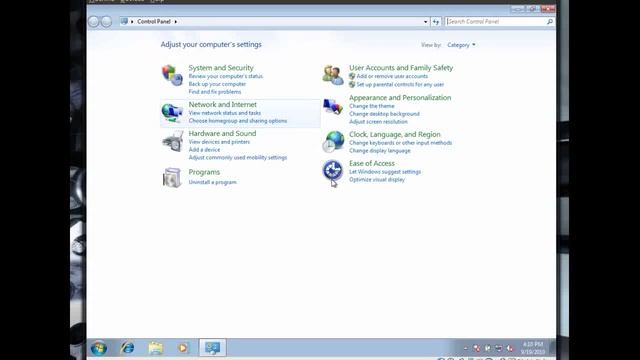Show hidden tray icons arrow

tap(466, 348)
